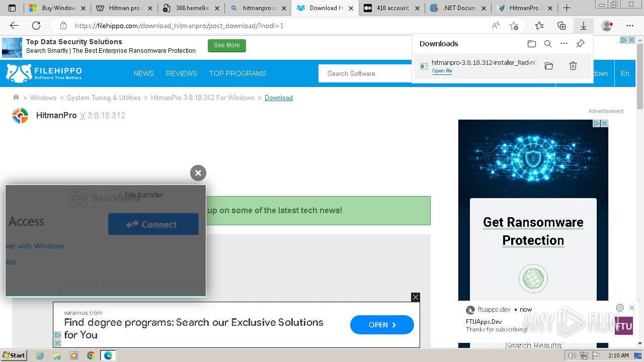Screen dimensions: 644x362
Task: Launch Internet Explorer from taskbar
Action: (x=40, y=355)
